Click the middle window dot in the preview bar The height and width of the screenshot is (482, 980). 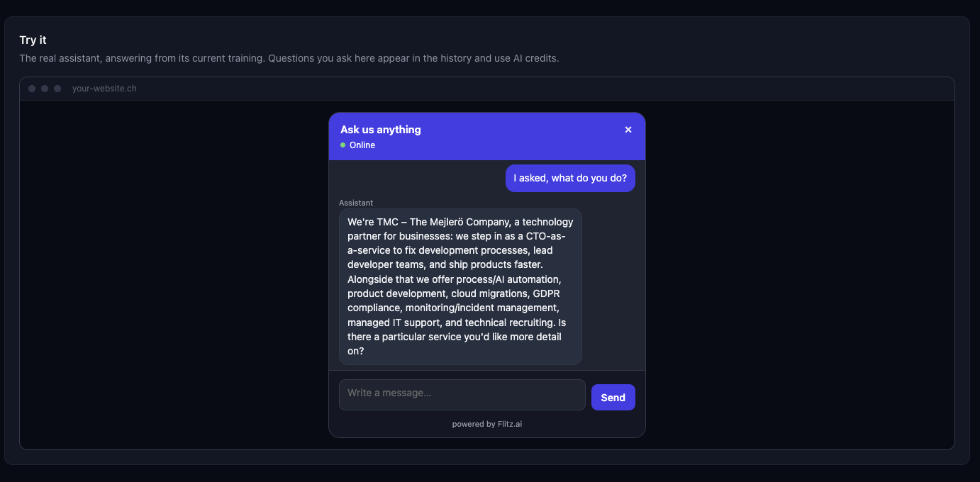click(45, 89)
